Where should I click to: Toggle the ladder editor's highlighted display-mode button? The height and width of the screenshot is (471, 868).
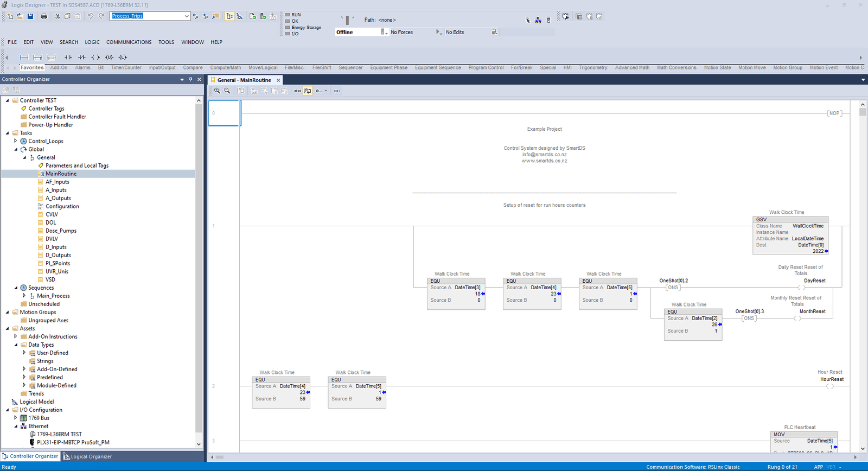click(x=308, y=91)
